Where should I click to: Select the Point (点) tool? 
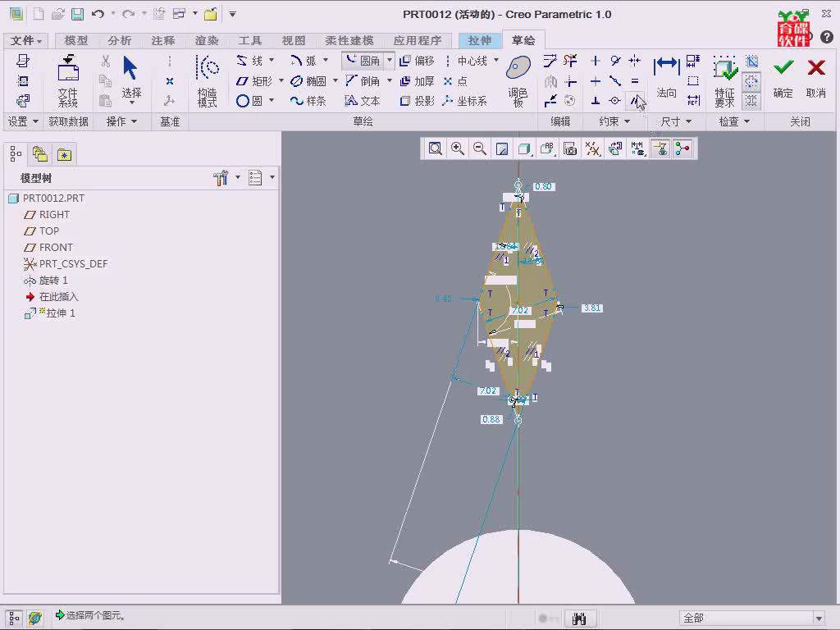pyautogui.click(x=455, y=81)
